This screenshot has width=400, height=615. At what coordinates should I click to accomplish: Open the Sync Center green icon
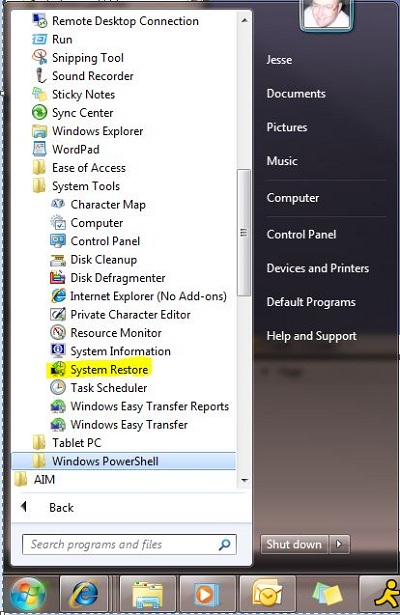pyautogui.click(x=39, y=113)
